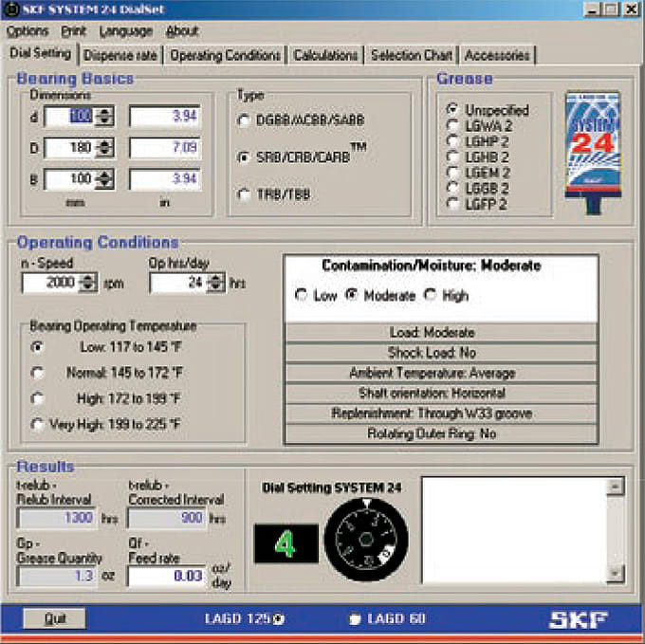
Task: Switch to the Dispense rate tab
Action: click(120, 55)
